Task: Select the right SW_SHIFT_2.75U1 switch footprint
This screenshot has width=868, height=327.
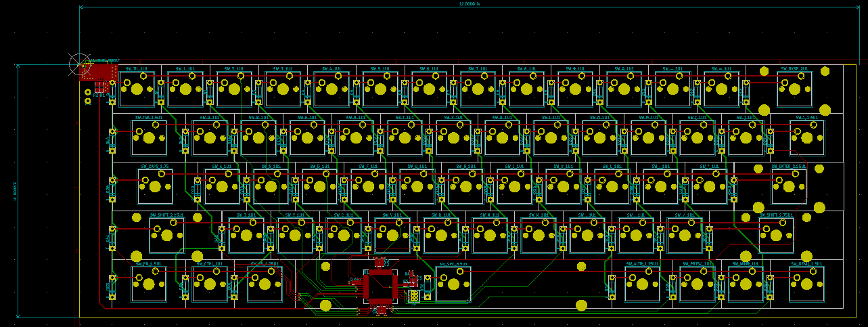Action: coord(775,235)
